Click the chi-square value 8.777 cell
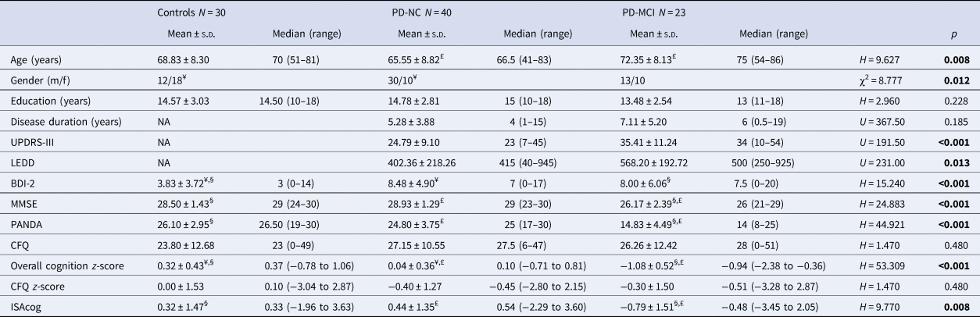This screenshot has width=980, height=317. pos(882,80)
